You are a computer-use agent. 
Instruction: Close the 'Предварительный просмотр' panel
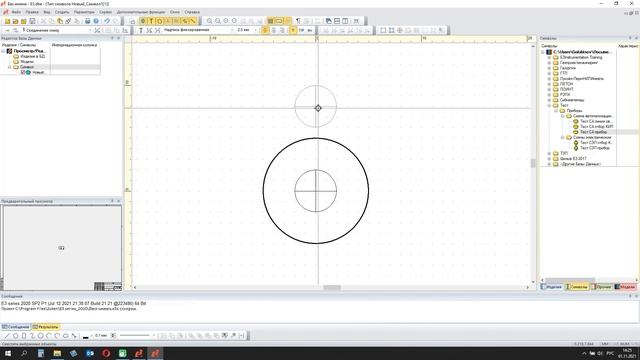point(119,201)
